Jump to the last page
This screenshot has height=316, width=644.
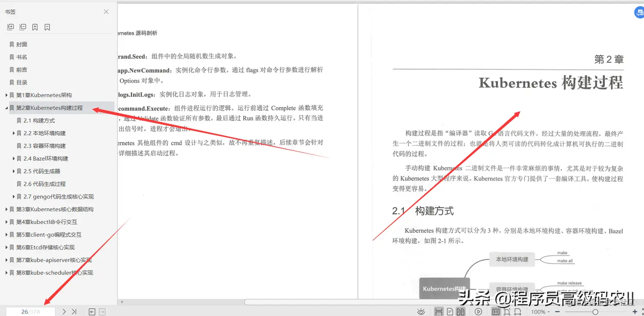point(73,311)
